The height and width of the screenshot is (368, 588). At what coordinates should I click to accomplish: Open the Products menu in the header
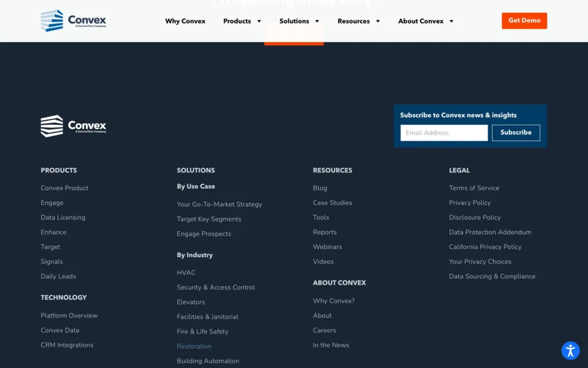point(237,21)
